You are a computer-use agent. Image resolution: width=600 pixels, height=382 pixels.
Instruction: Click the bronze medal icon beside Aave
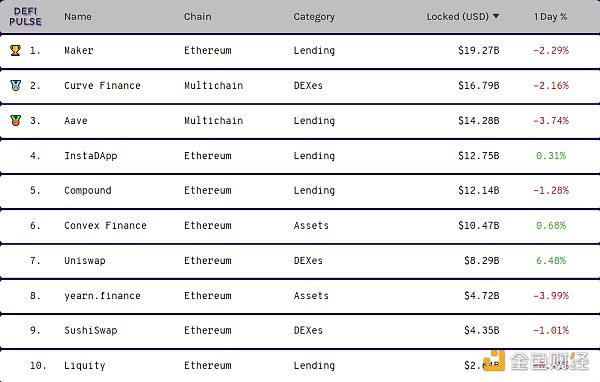(x=15, y=120)
